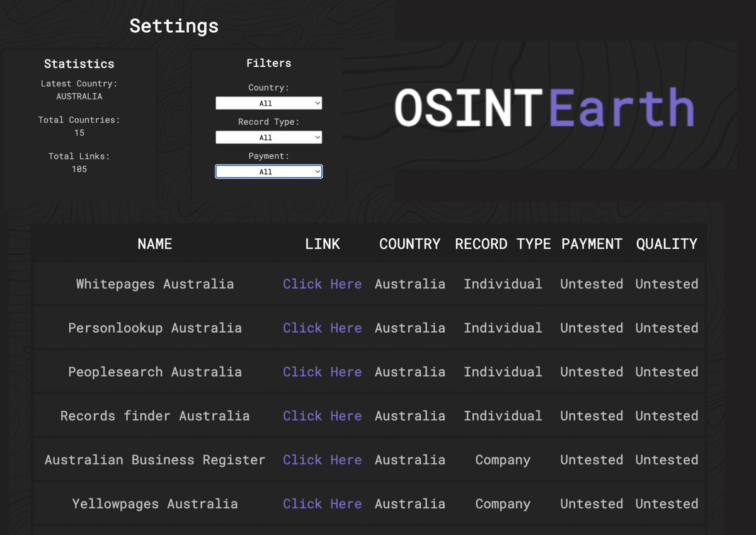
Task: Select the Personlookup Australia name cell
Action: click(x=155, y=328)
